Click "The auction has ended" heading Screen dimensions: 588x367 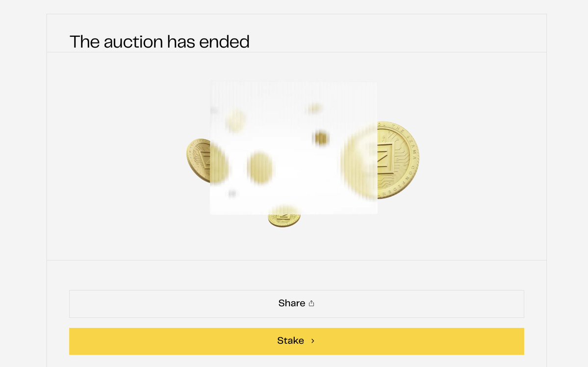tap(159, 42)
